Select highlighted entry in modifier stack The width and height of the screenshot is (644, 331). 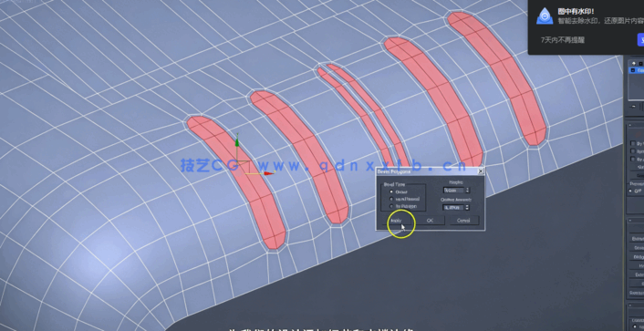click(x=637, y=70)
